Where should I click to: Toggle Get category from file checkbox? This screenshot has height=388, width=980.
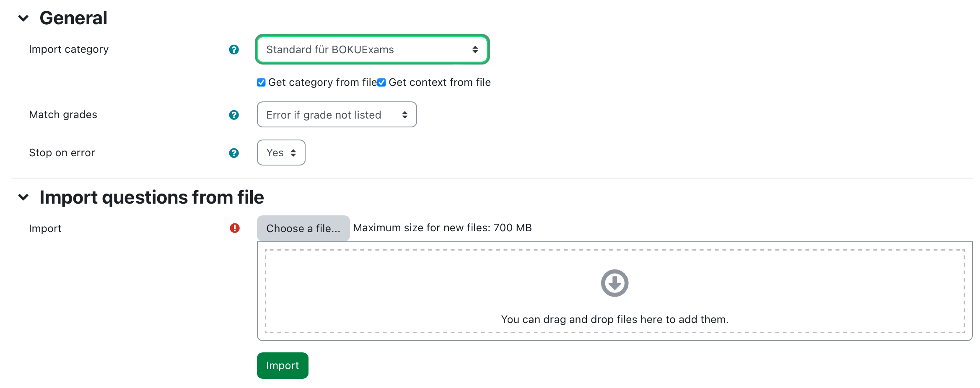pyautogui.click(x=261, y=83)
